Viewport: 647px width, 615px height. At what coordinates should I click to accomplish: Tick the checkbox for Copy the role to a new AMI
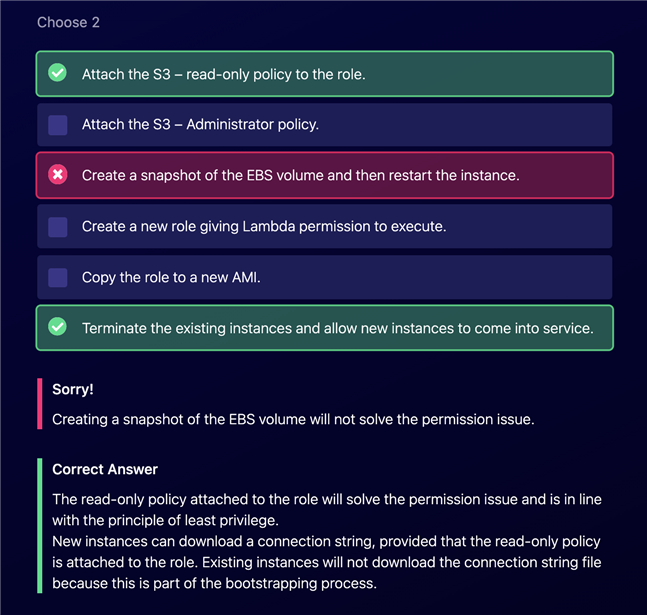[58, 277]
